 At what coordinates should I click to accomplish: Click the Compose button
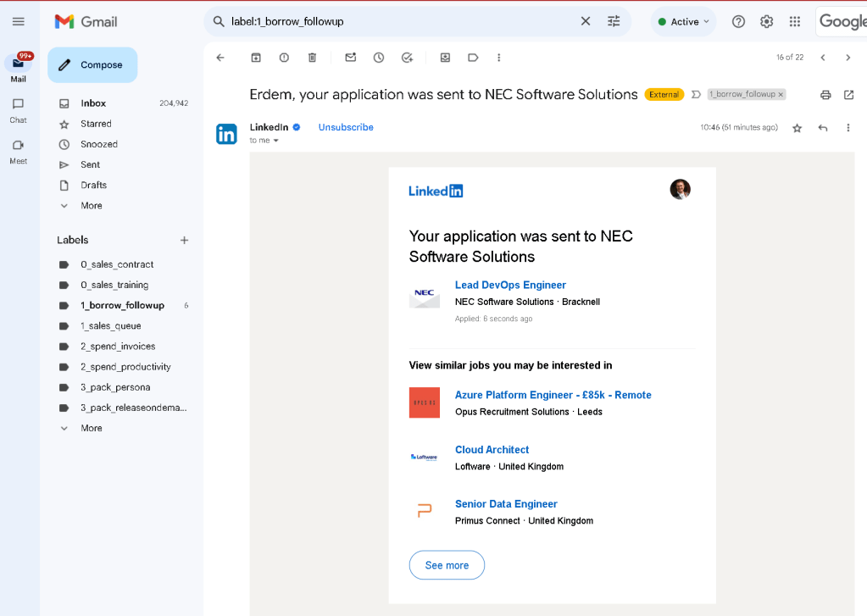click(92, 64)
